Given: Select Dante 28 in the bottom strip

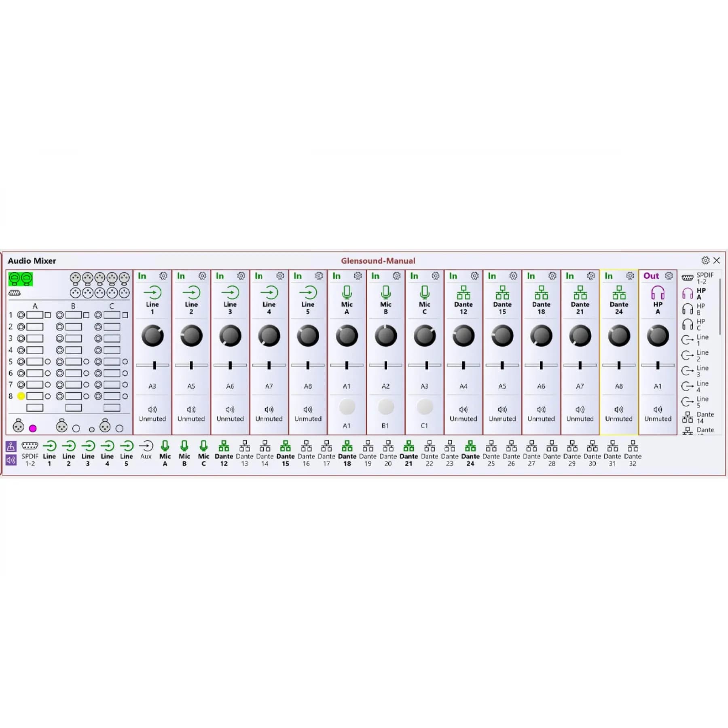Looking at the screenshot, I should tap(552, 454).
